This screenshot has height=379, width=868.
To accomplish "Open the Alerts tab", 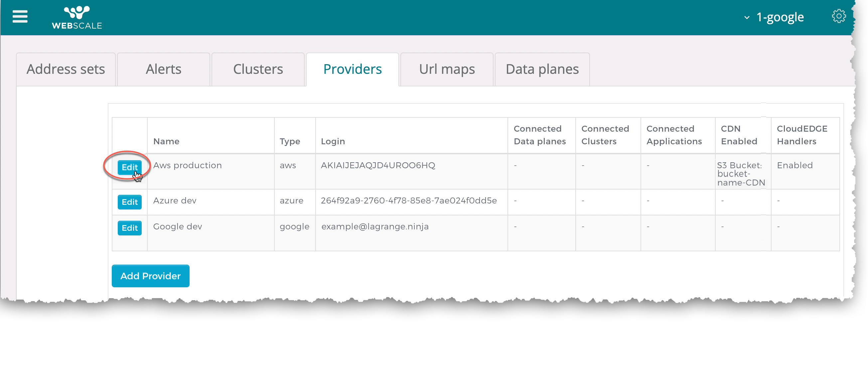I will (x=163, y=69).
